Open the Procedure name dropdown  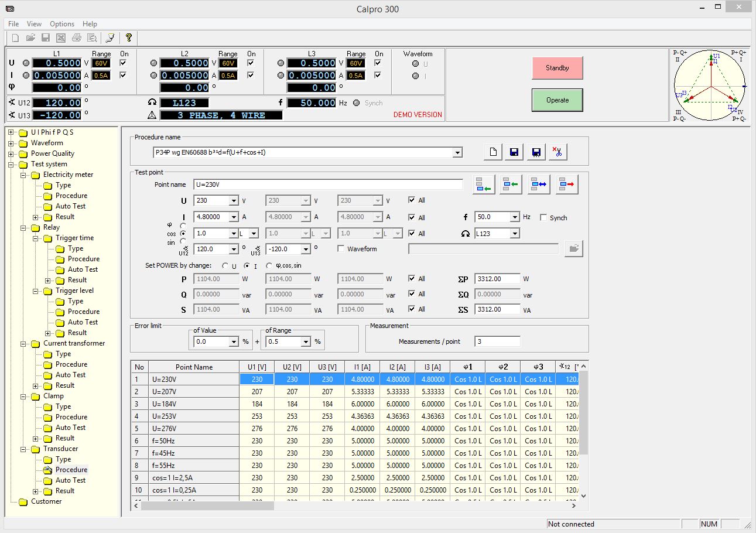[458, 152]
